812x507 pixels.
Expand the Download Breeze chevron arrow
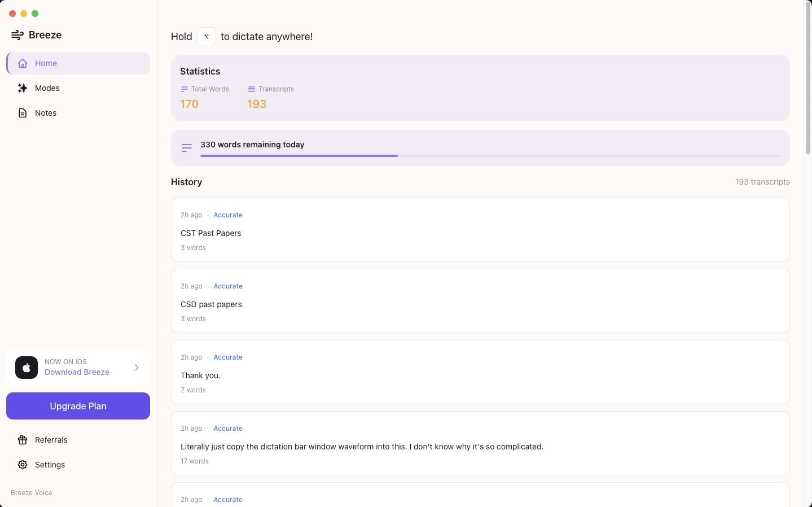(137, 368)
